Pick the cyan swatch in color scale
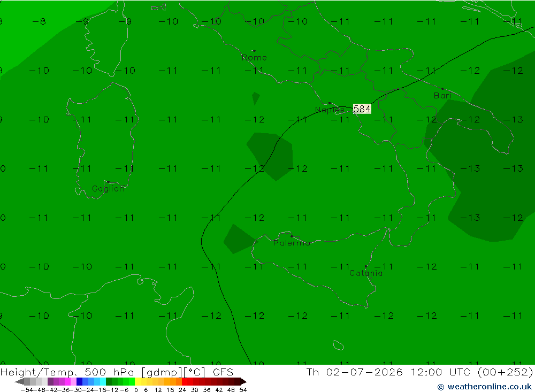This screenshot has width=535, height=392. coord(103,381)
